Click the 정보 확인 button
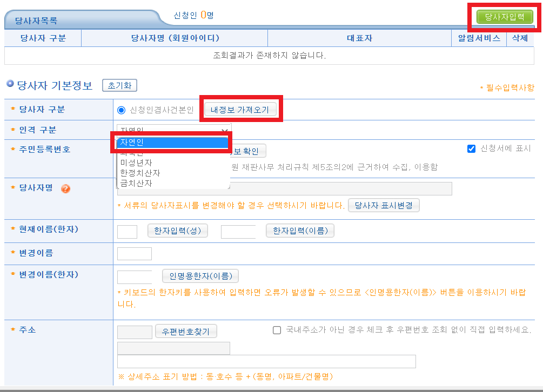Image resolution: width=543 pixels, height=392 pixels. click(249, 151)
